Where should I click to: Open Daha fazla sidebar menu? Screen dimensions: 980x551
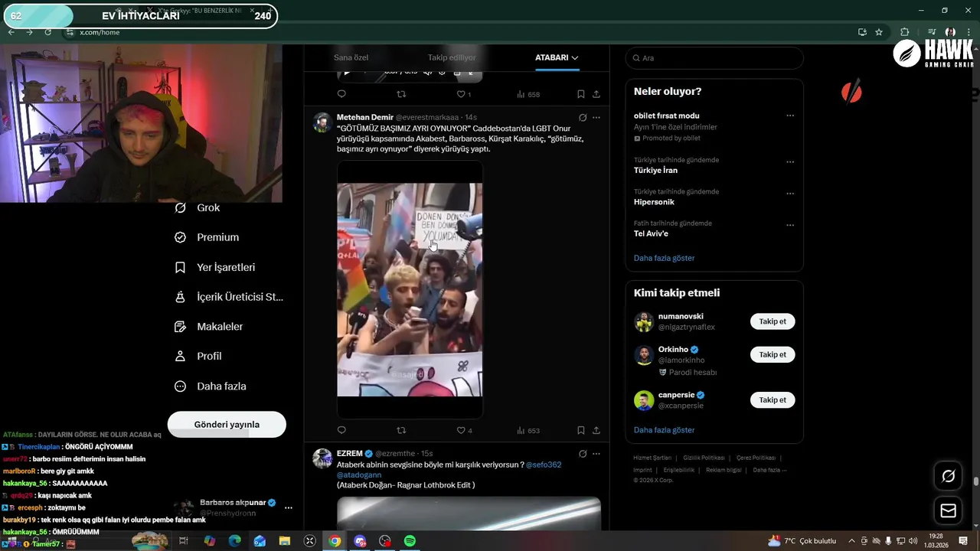(210, 386)
